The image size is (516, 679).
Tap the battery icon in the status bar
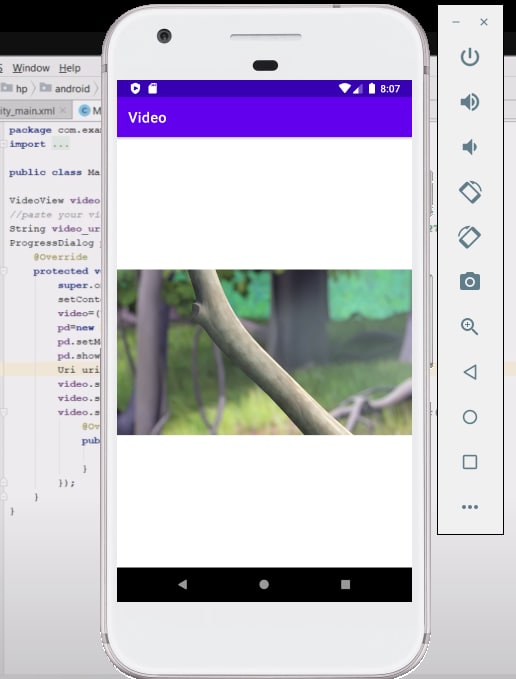pyautogui.click(x=372, y=89)
